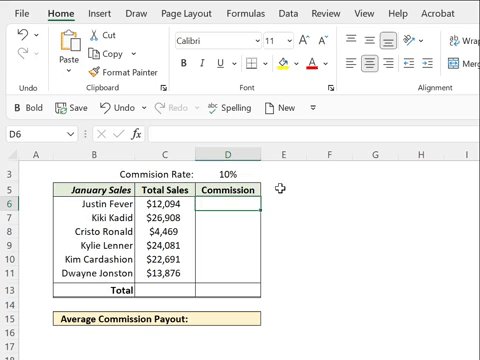Expand the Underline style dropdown arrow
The height and width of the screenshot is (360, 480).
coord(234,63)
